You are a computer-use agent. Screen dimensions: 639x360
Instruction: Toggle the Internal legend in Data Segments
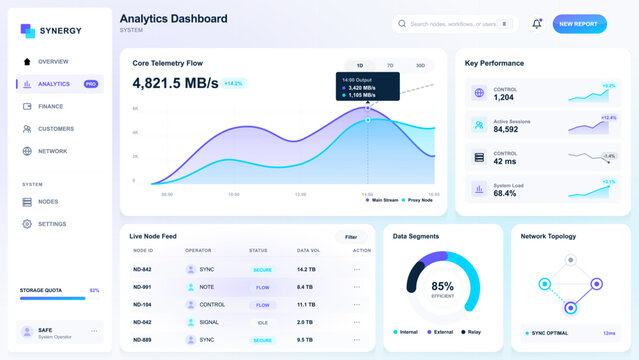click(x=405, y=332)
